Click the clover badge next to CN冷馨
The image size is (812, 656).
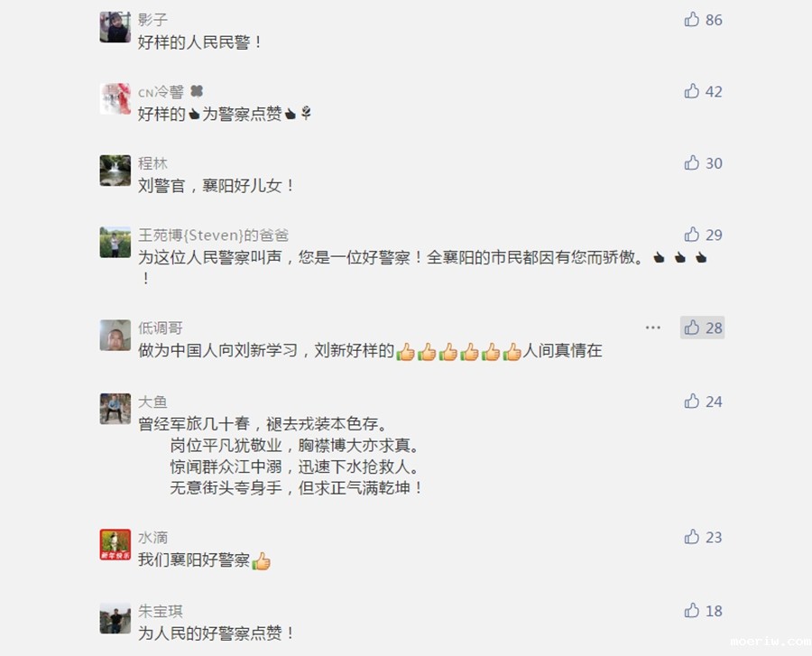(197, 92)
